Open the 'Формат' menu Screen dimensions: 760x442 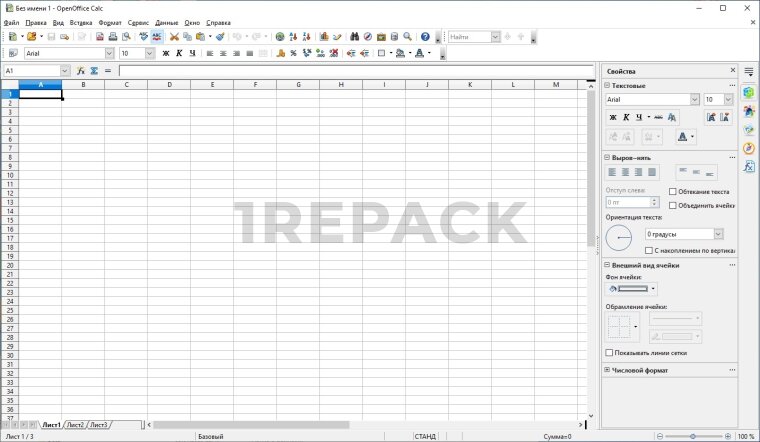(109, 22)
